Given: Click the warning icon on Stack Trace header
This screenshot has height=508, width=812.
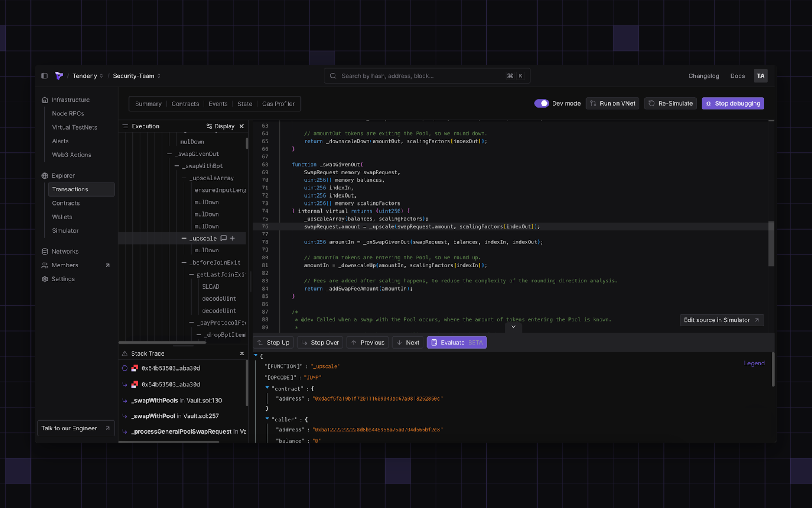Looking at the screenshot, I should click(x=125, y=353).
